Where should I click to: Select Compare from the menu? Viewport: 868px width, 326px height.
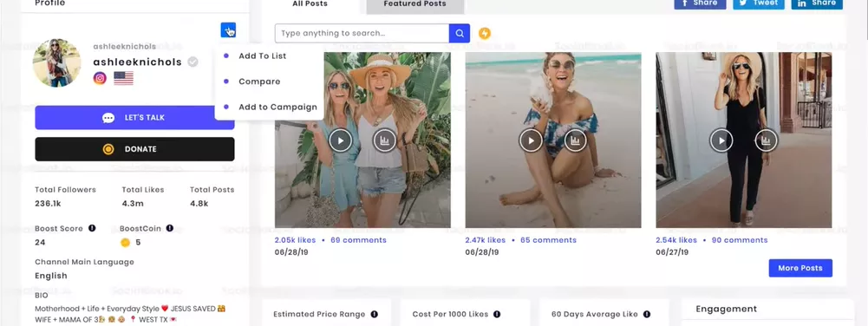[259, 81]
